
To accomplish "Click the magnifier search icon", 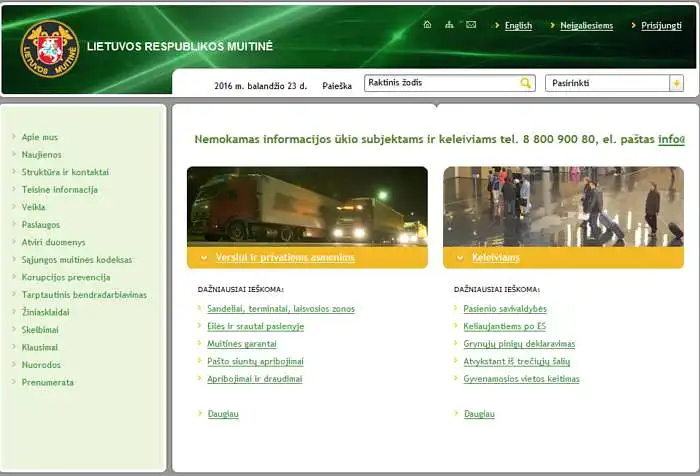I will pyautogui.click(x=526, y=83).
